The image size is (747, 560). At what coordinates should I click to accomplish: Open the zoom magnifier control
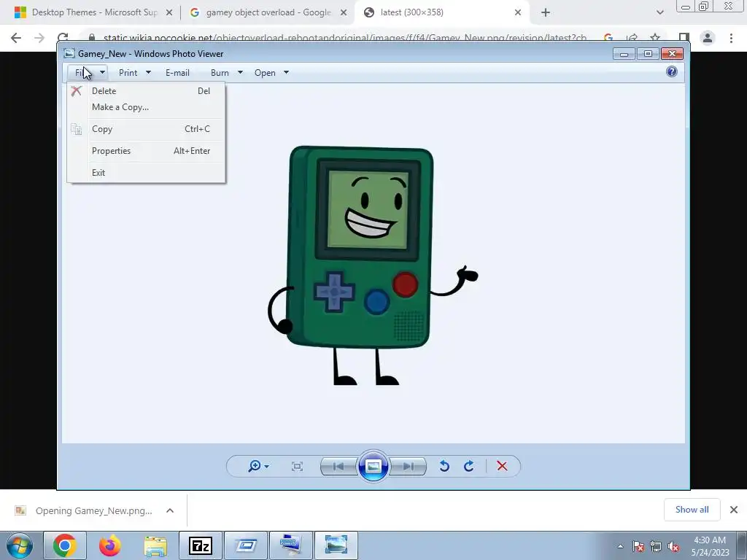pos(258,466)
